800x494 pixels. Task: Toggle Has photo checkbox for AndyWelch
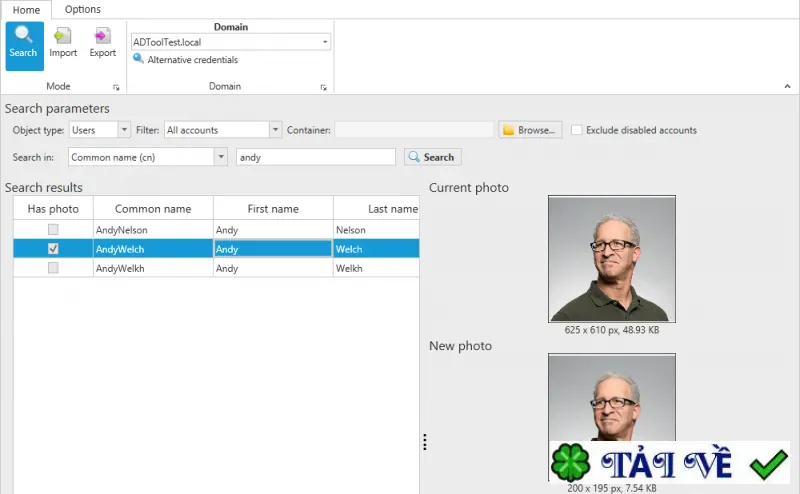(x=53, y=249)
